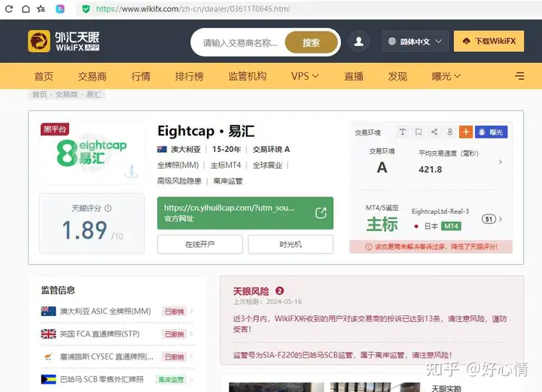Open the AI assistant icon in the address bar
The height and width of the screenshot is (392, 542).
tap(59, 9)
